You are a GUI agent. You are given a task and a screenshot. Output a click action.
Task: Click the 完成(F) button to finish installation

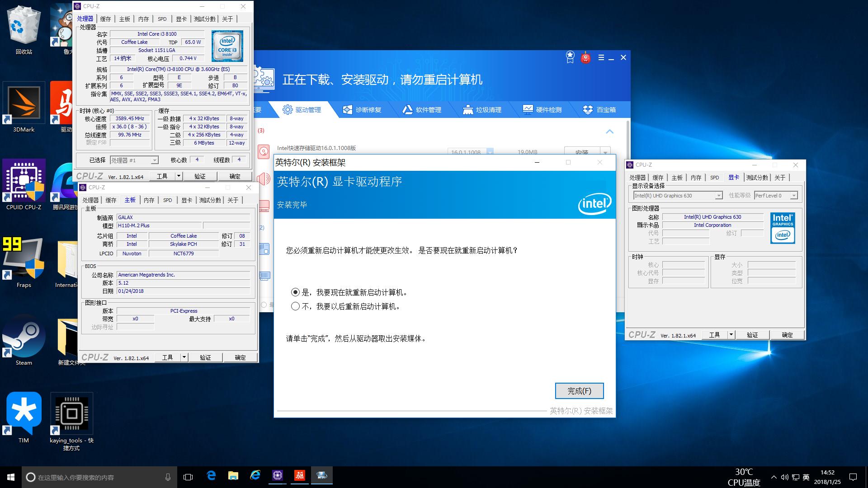pyautogui.click(x=579, y=390)
